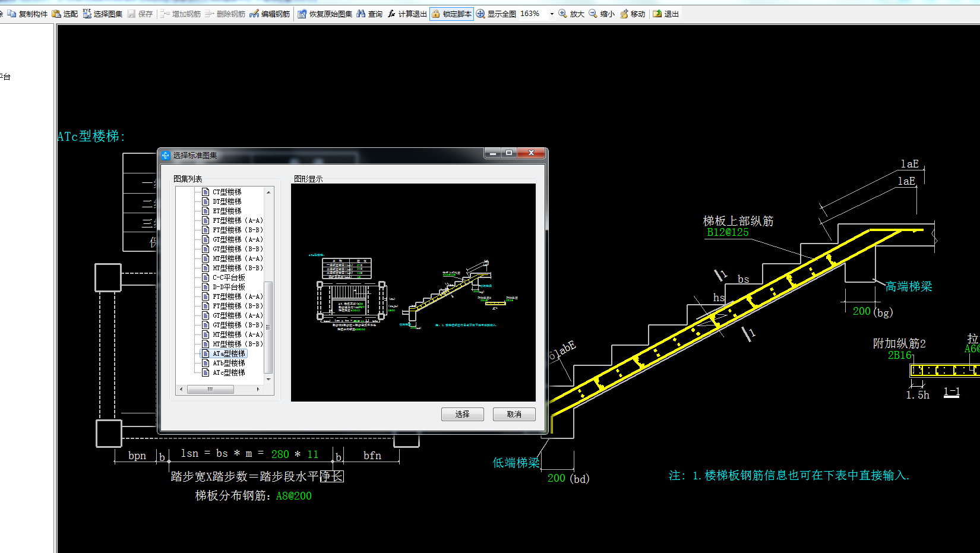Select ET型楼梯 in the atlas list
The height and width of the screenshot is (553, 980).
(227, 211)
